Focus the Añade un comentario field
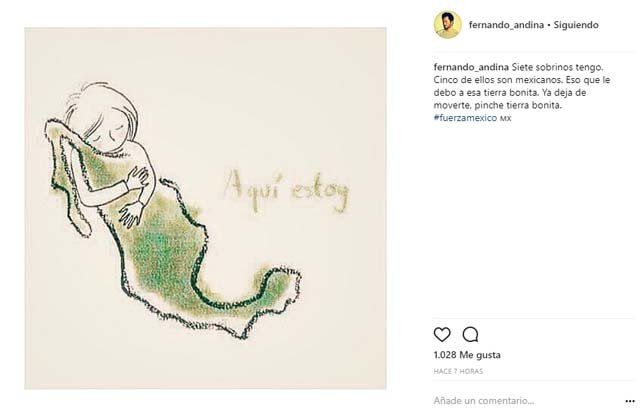Screen dimensions: 640x411 click(527, 401)
